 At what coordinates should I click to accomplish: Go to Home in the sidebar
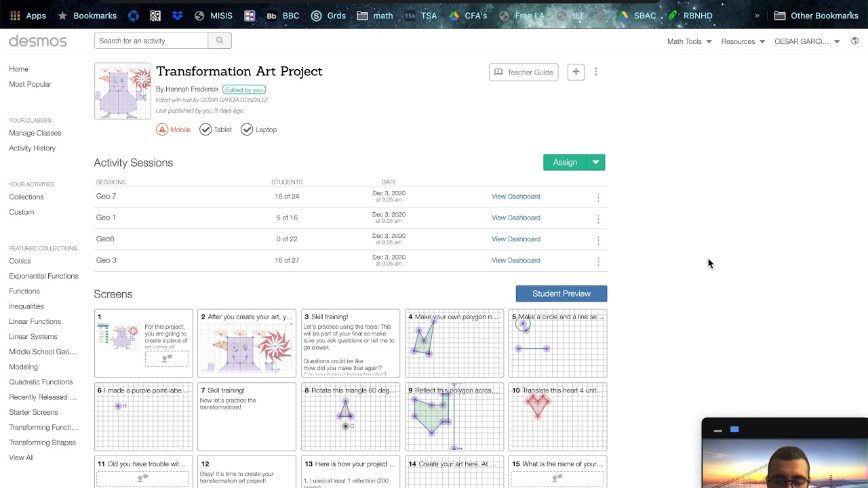[19, 69]
